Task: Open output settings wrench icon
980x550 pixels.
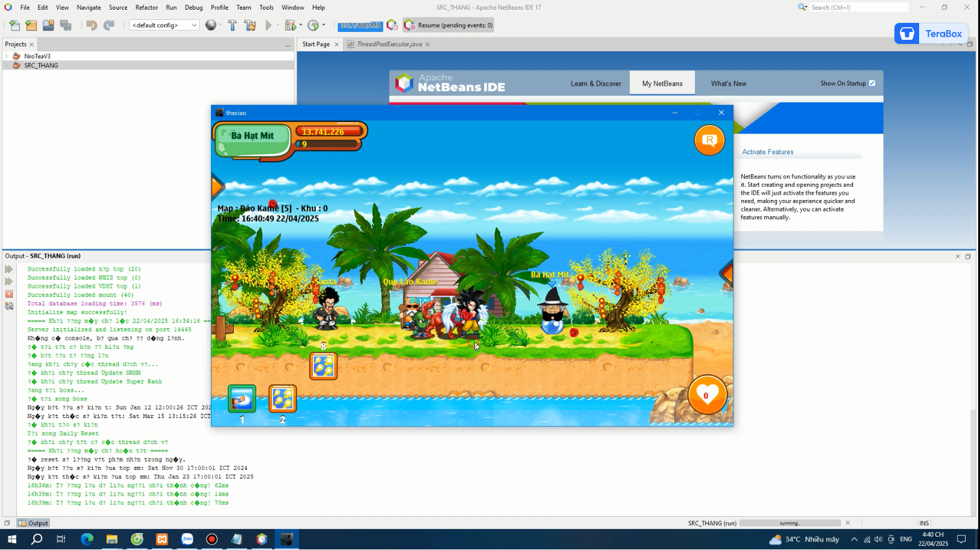Action: 8,306
